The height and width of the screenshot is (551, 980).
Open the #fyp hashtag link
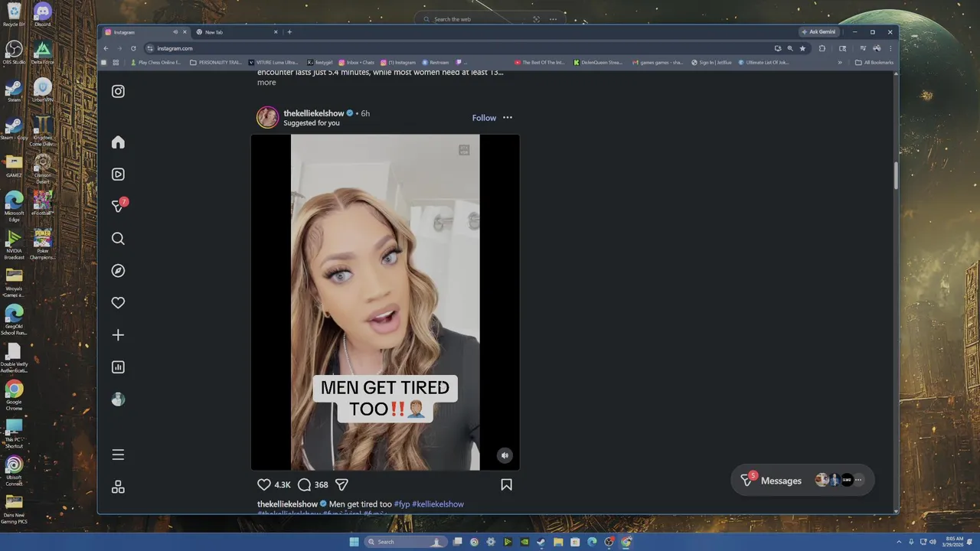click(402, 504)
